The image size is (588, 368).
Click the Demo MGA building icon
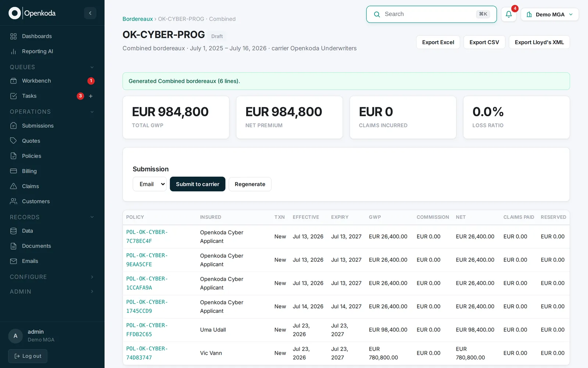[x=529, y=14]
